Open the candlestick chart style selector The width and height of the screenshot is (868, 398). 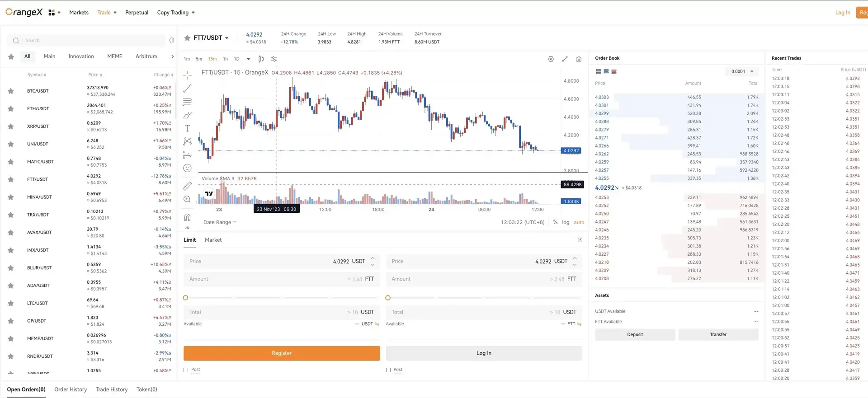click(261, 59)
